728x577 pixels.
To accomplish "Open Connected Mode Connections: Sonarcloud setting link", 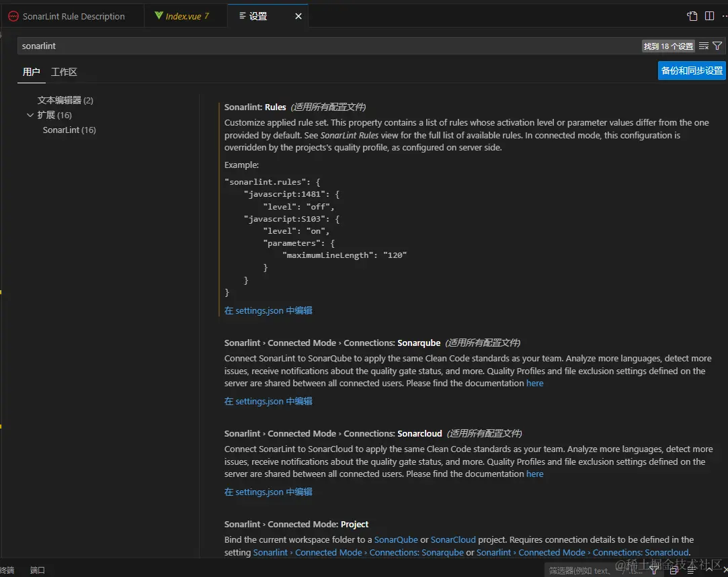I will [x=583, y=552].
